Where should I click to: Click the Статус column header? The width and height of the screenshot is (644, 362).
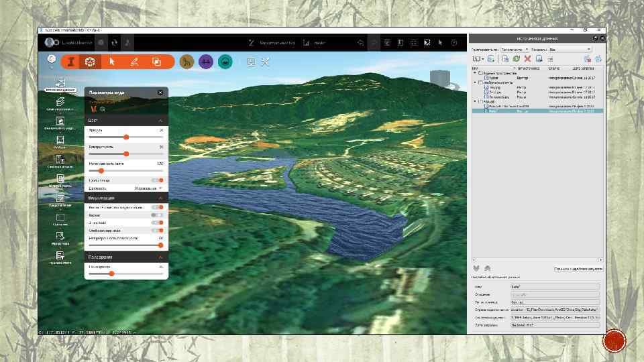554,68
